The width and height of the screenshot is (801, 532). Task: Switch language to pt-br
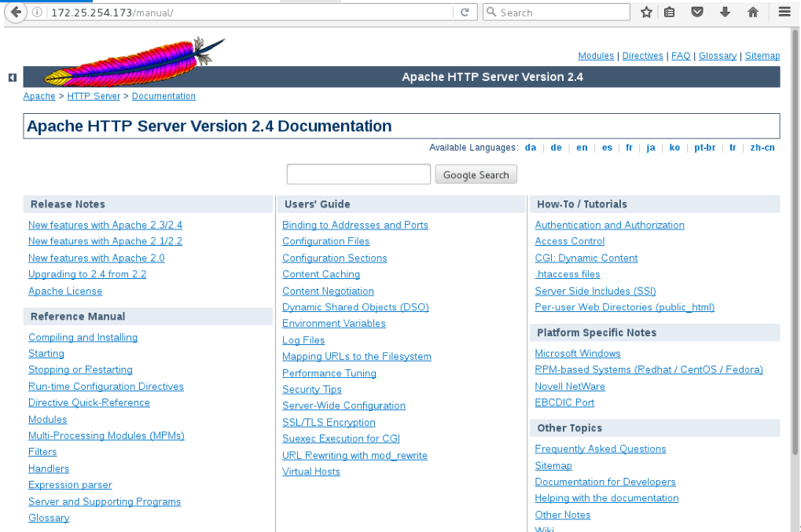(705, 148)
